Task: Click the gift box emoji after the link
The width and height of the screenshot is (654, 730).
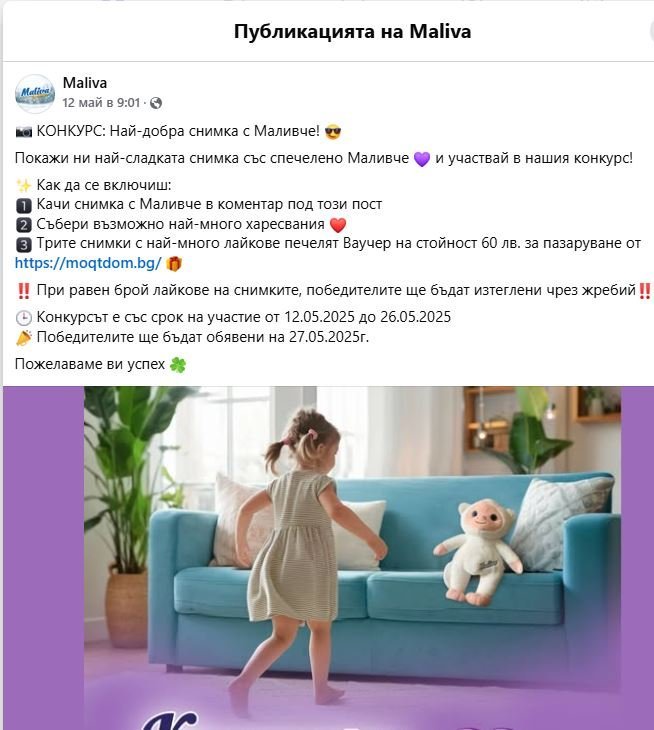Action: (174, 264)
